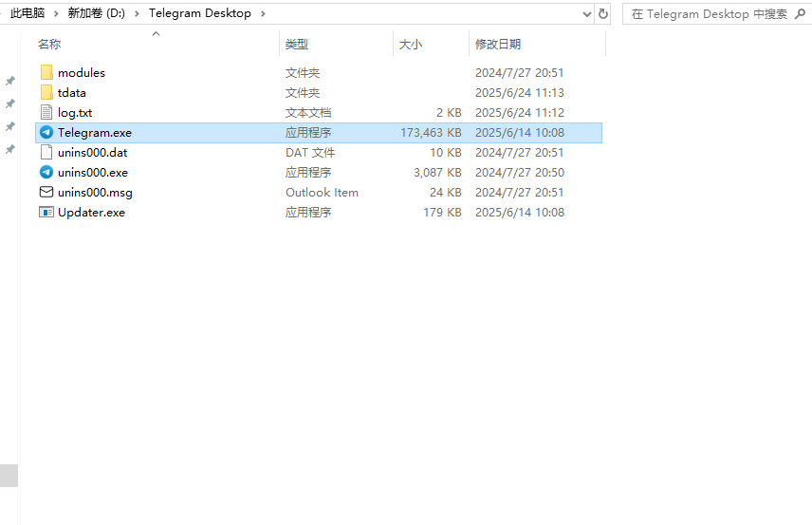Select the unins000.msg file name
The image size is (812, 525).
[95, 193]
